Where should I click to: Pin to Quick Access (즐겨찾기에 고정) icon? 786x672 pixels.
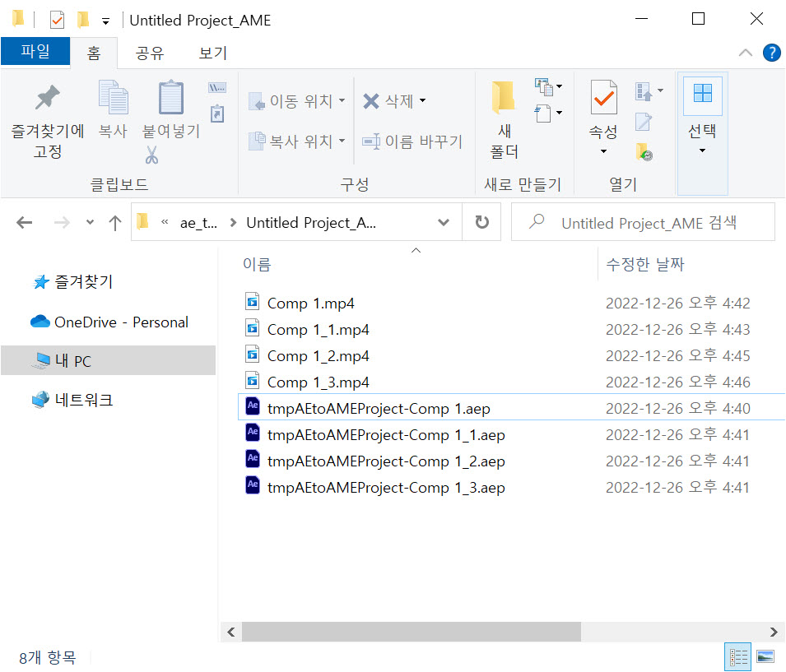(47, 97)
